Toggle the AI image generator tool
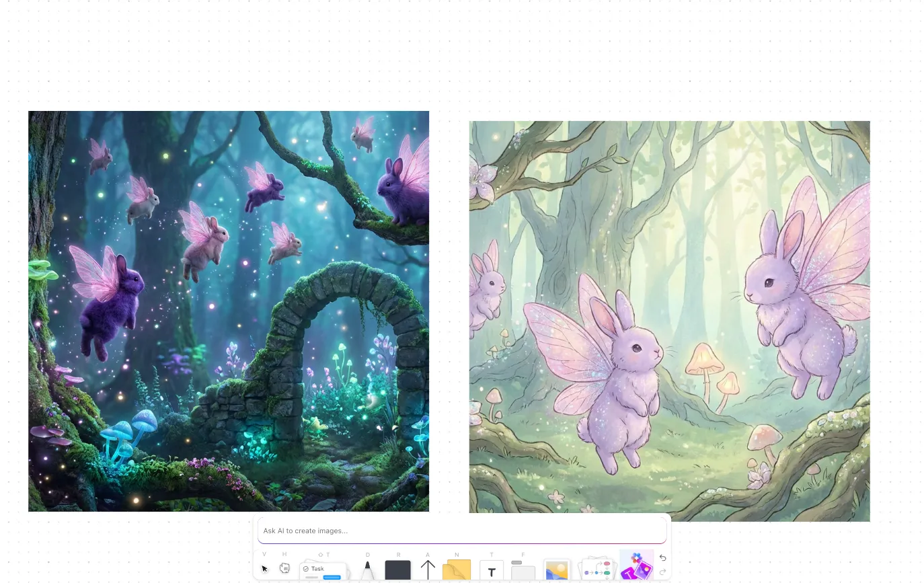The image size is (924, 583). pyautogui.click(x=636, y=566)
